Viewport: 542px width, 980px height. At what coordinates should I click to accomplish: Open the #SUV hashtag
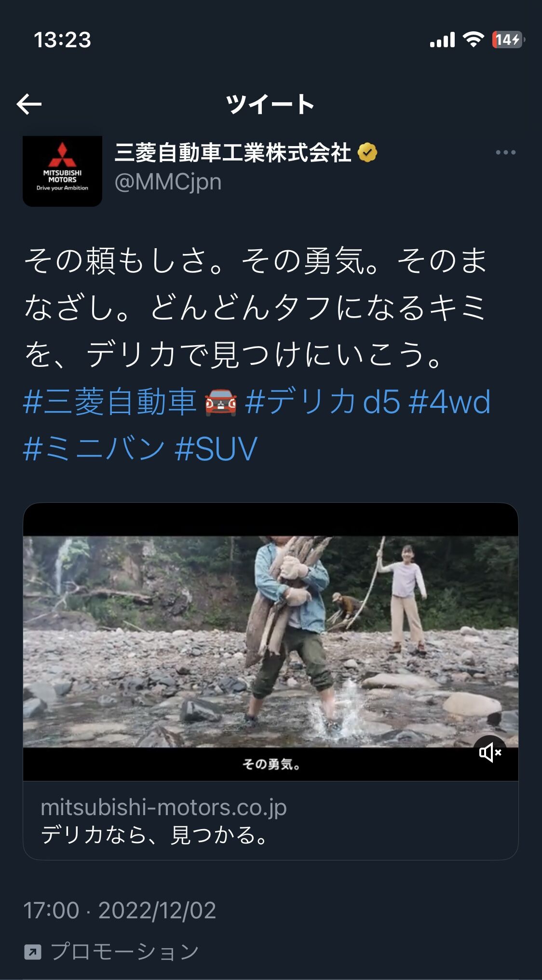216,448
